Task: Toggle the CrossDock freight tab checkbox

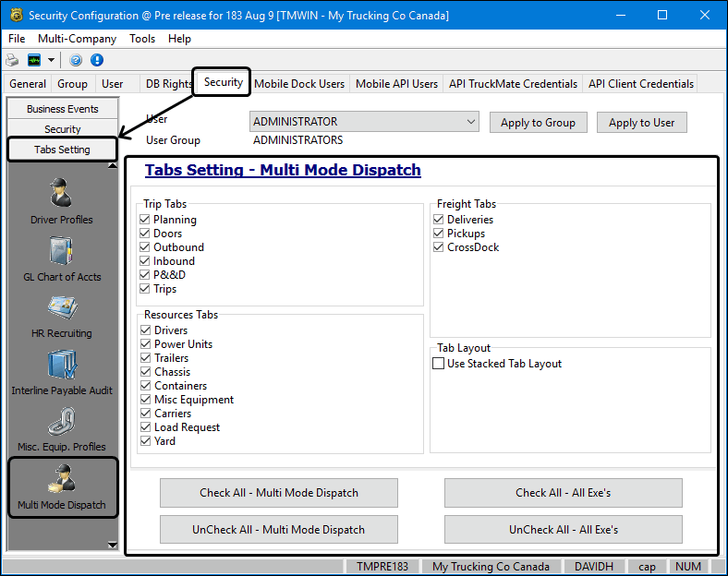Action: pyautogui.click(x=439, y=247)
